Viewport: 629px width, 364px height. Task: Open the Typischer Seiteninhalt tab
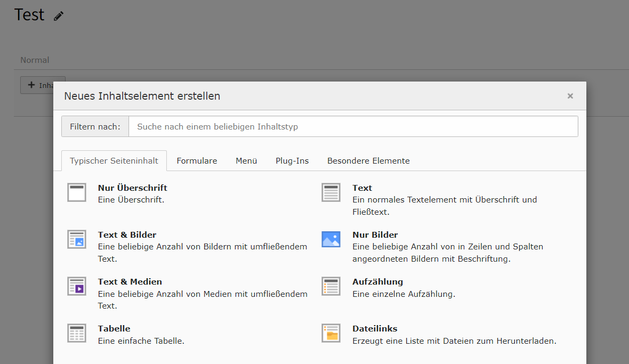114,161
